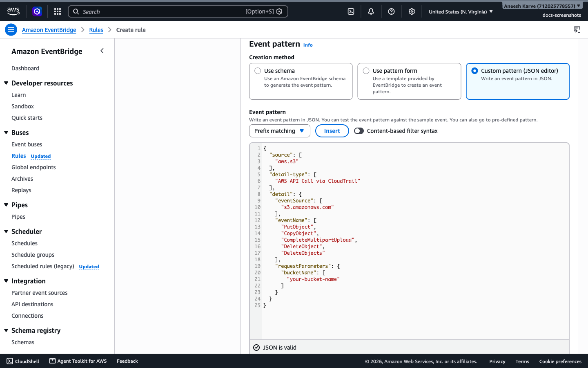Open Feedback in the footer

(x=127, y=361)
